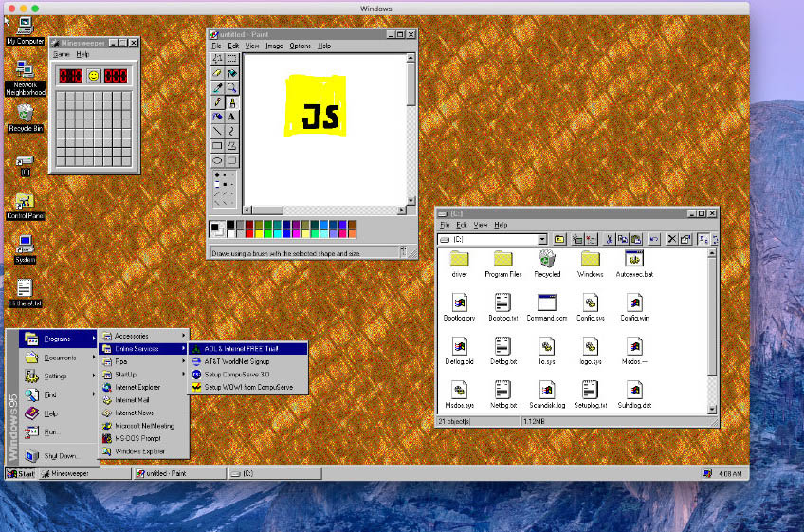Click the Cut scissors icon in C: toolbar

609,239
